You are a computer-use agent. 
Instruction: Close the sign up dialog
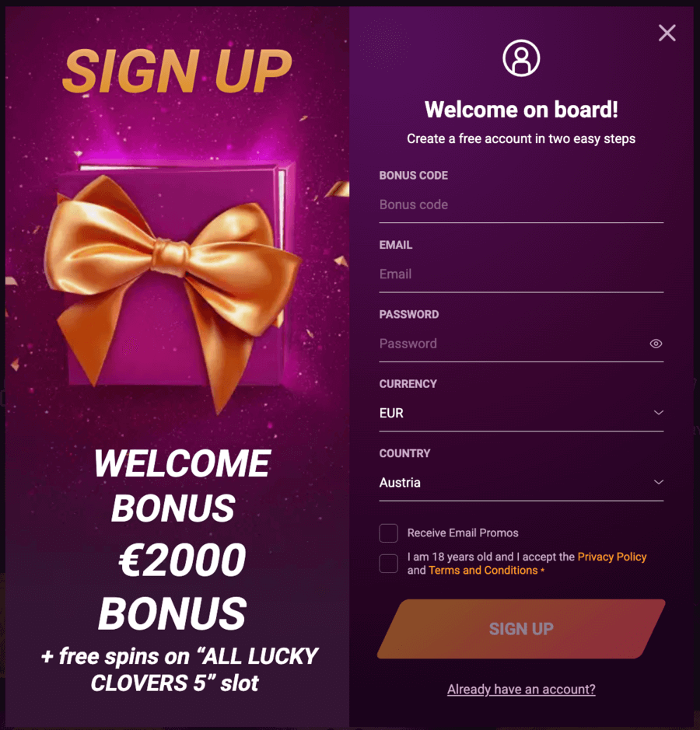667,33
